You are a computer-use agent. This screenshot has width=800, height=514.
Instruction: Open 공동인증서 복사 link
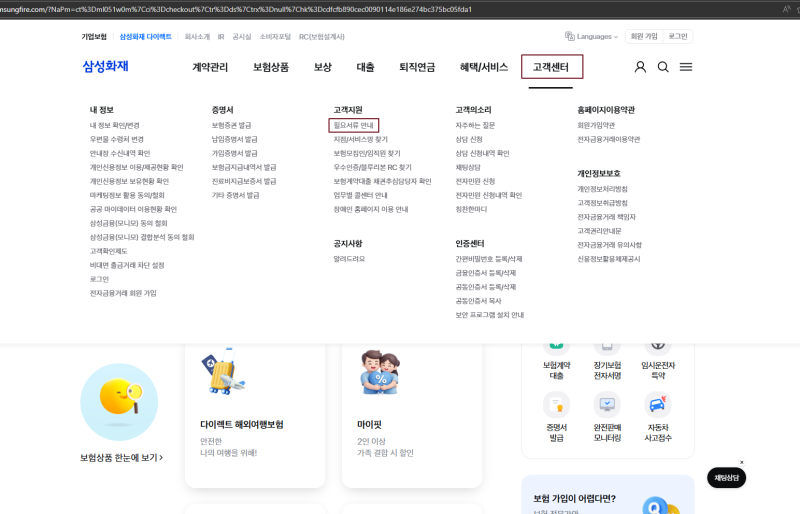point(478,301)
